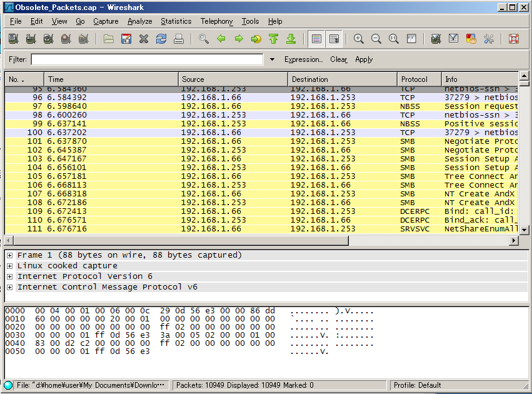Click expert info status circle icon
Viewport: 532px width, 394px height.
[8, 385]
